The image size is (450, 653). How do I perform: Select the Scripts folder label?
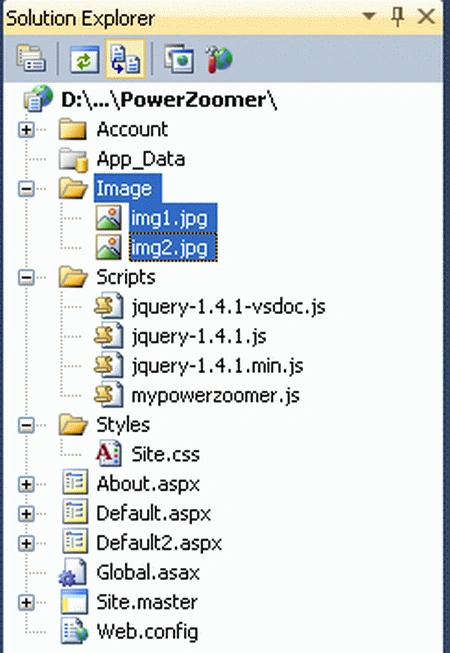tap(126, 277)
